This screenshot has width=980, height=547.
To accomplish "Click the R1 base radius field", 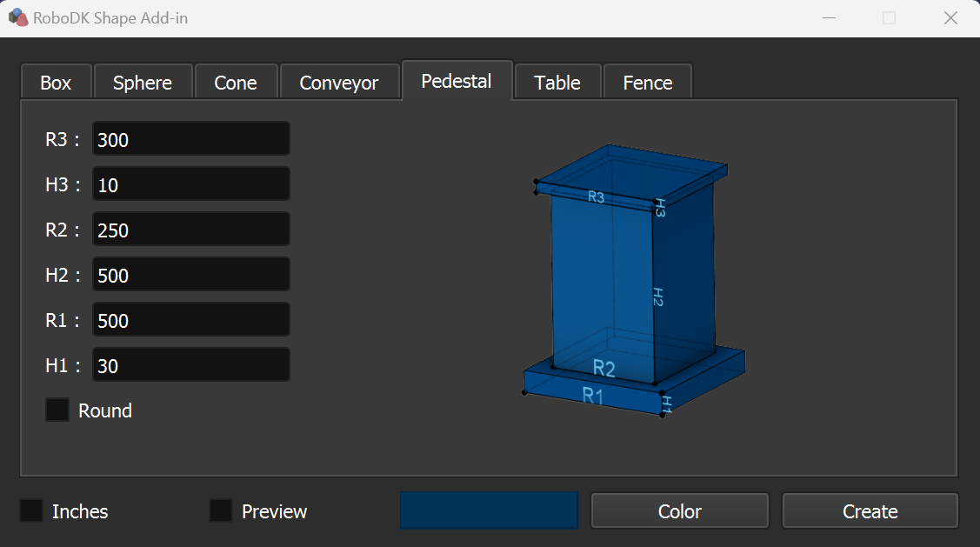I will (x=190, y=320).
